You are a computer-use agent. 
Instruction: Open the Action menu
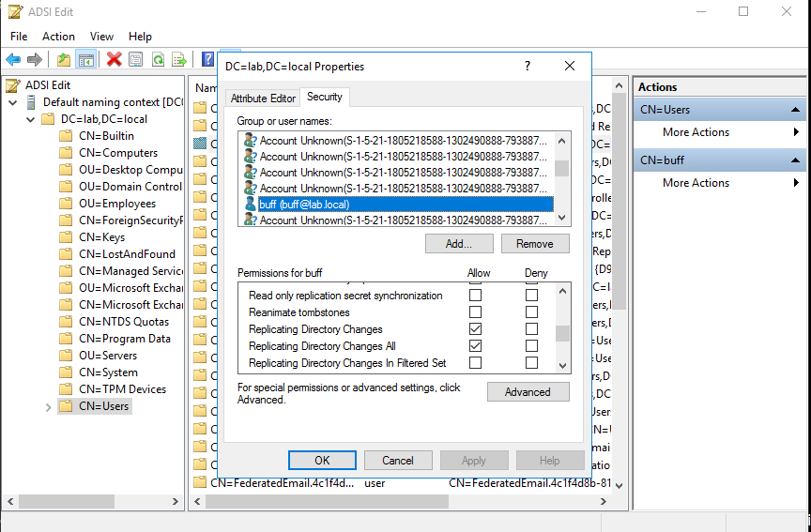click(x=58, y=37)
